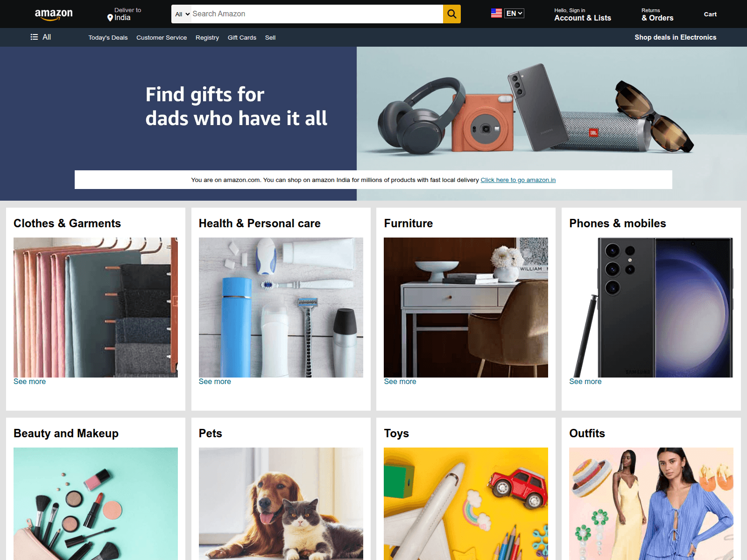Click the Registry nav item
This screenshot has width=747, height=560.
pos(207,38)
